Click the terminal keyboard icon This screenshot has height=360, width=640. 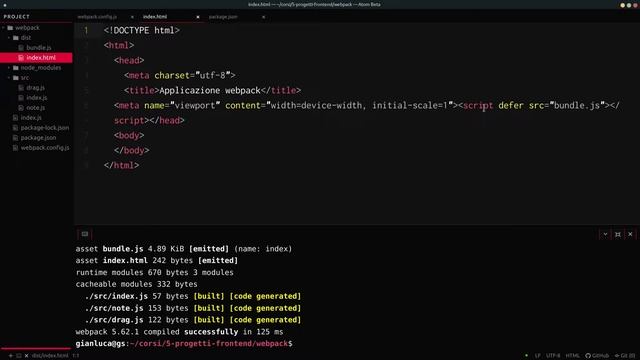point(84,234)
